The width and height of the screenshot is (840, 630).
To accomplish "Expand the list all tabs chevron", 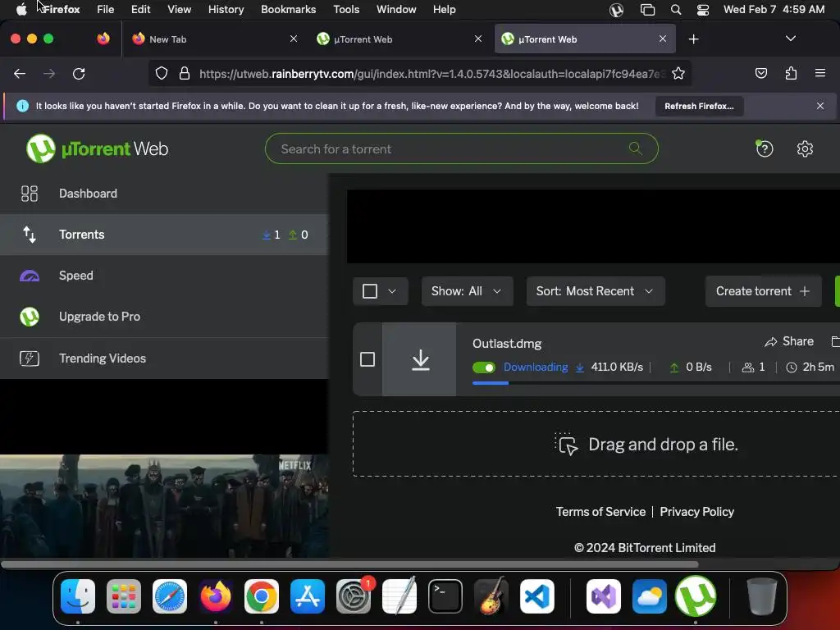I will 790,39.
